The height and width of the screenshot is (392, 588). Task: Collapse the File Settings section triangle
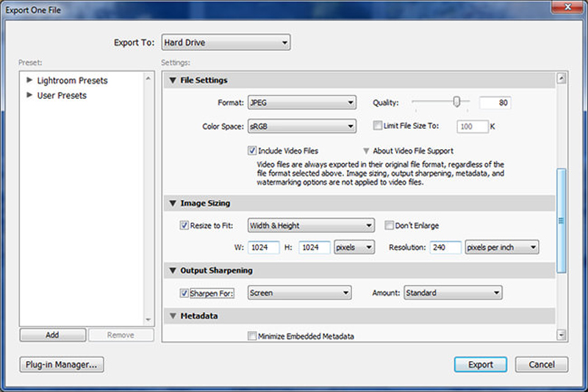[173, 80]
